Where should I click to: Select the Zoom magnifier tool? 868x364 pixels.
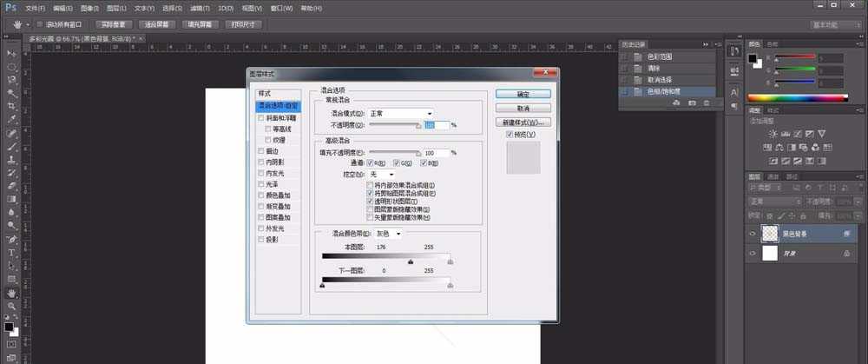pos(12,306)
